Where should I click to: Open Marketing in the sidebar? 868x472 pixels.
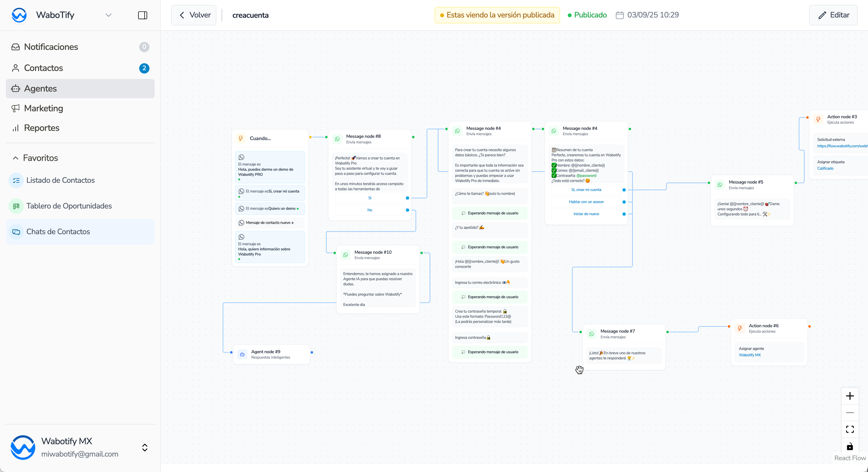point(80,108)
